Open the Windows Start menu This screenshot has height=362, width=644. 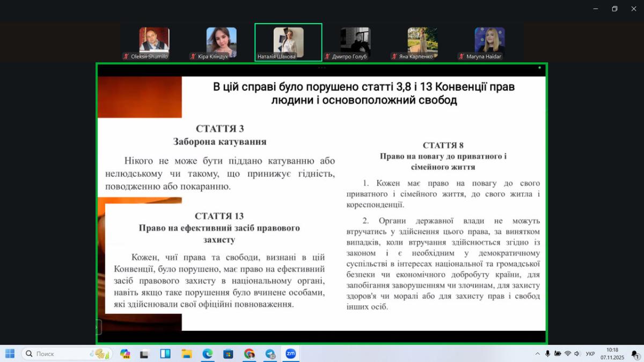pos(10,353)
